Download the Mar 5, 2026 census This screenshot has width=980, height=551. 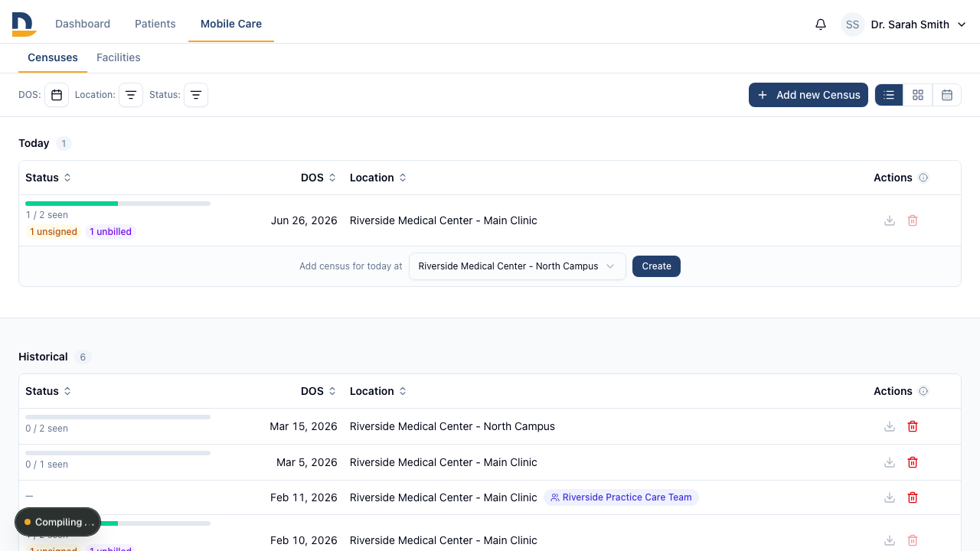(x=890, y=462)
